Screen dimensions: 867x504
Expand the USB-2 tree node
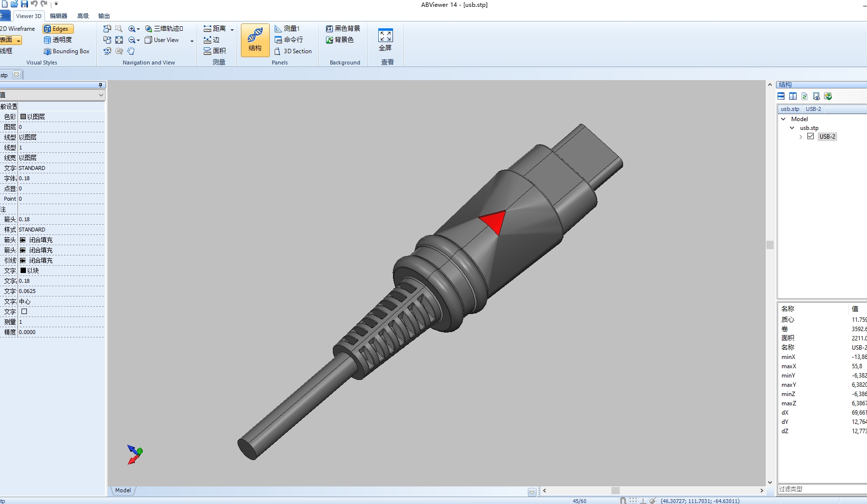(801, 137)
